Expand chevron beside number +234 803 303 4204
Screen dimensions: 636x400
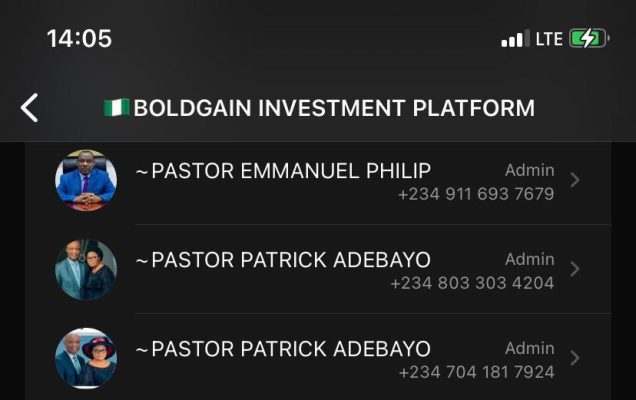[x=574, y=269]
